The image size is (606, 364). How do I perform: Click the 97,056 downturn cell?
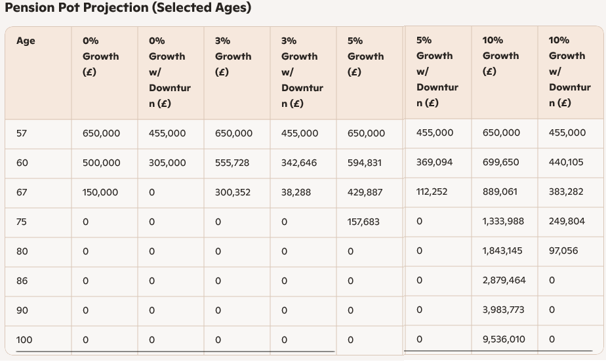coord(563,251)
